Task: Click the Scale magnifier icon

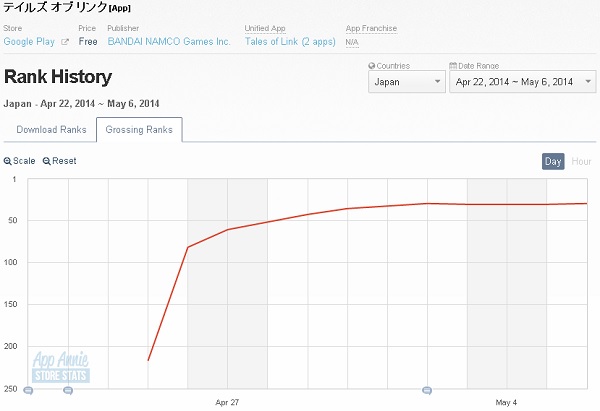Action: (8, 161)
